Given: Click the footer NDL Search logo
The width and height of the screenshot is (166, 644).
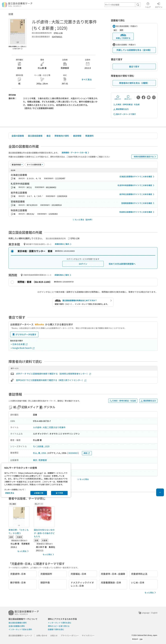Looking at the screenshot, I should [24, 613].
